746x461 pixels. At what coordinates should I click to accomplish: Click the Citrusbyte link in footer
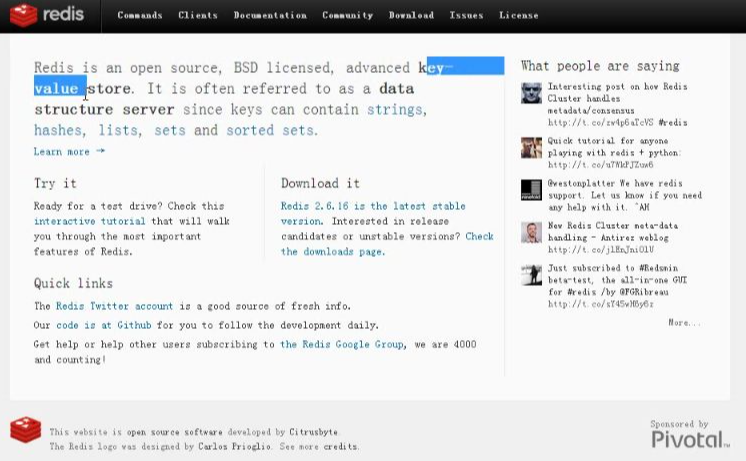click(x=314, y=432)
